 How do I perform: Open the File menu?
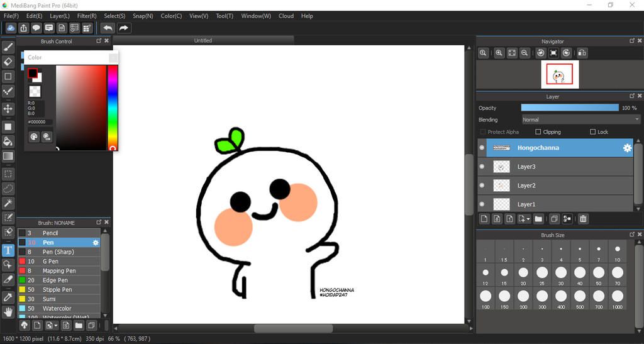click(11, 16)
